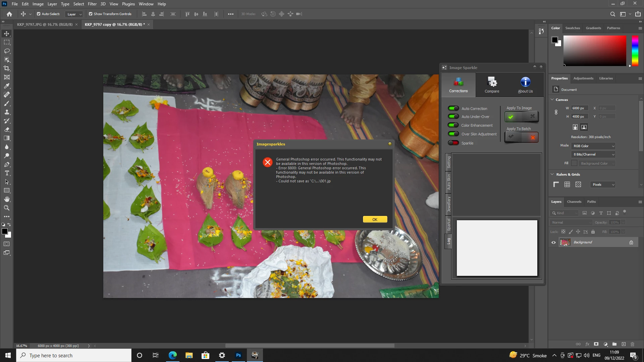Screen dimensions: 644x362
Task: Select the Horizontal Type tool
Action: pyautogui.click(x=7, y=173)
